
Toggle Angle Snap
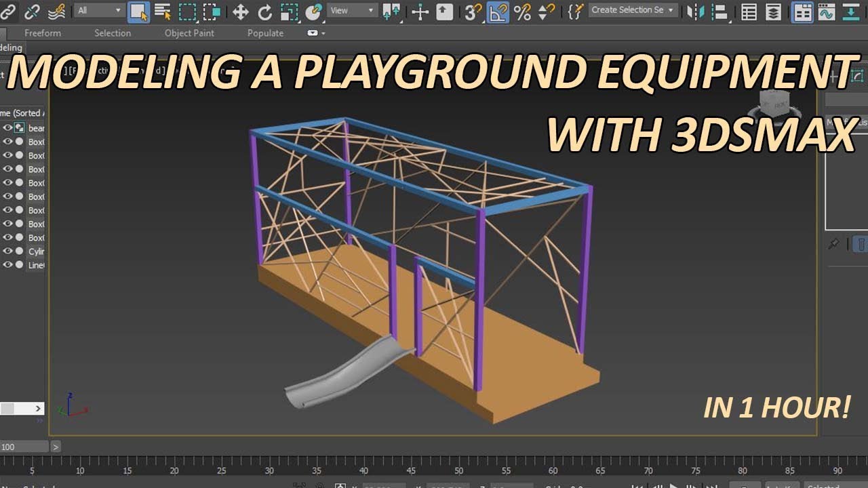pyautogui.click(x=498, y=11)
